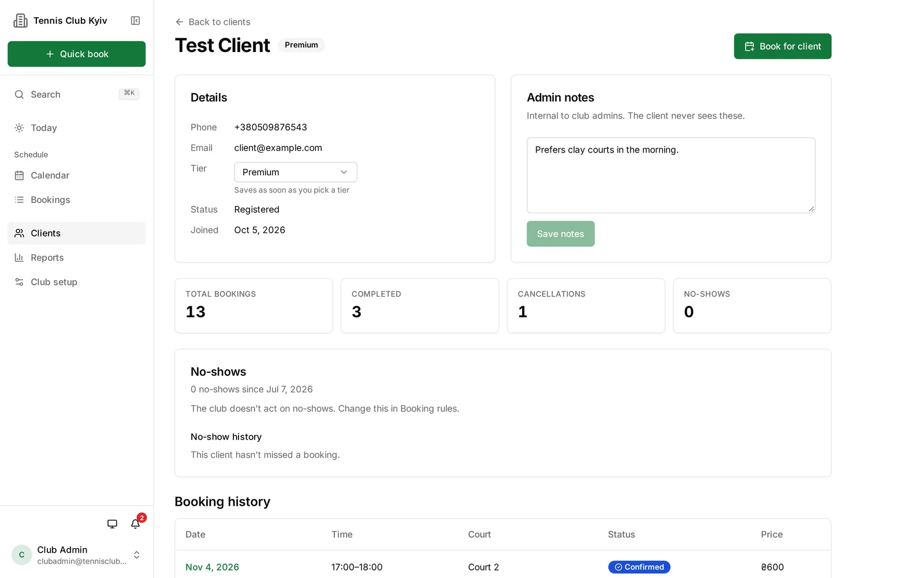Open the Bookings list

coord(76,199)
